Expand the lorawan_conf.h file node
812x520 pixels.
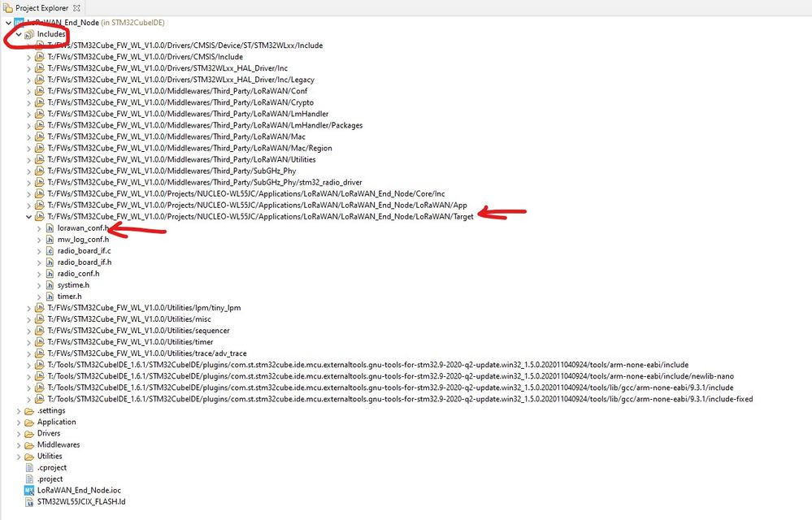coord(39,228)
